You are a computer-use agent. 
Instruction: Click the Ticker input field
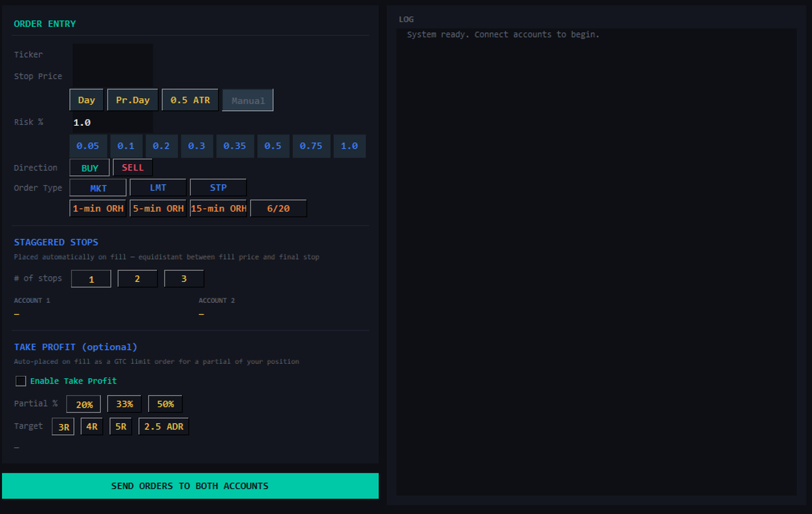coord(112,55)
